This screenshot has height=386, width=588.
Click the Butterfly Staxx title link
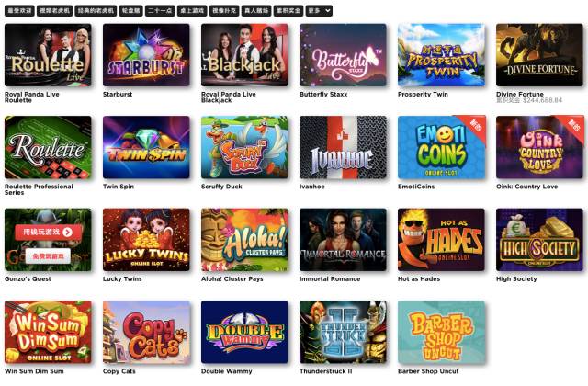(x=323, y=94)
